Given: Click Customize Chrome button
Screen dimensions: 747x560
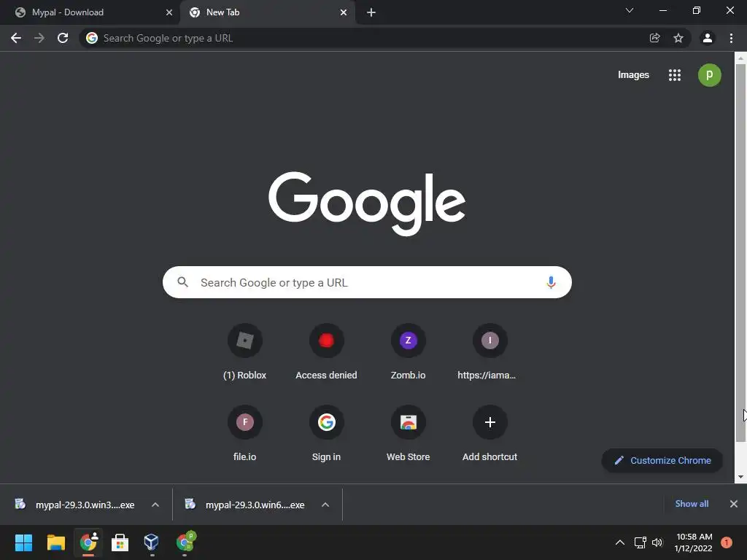Looking at the screenshot, I should 662,461.
